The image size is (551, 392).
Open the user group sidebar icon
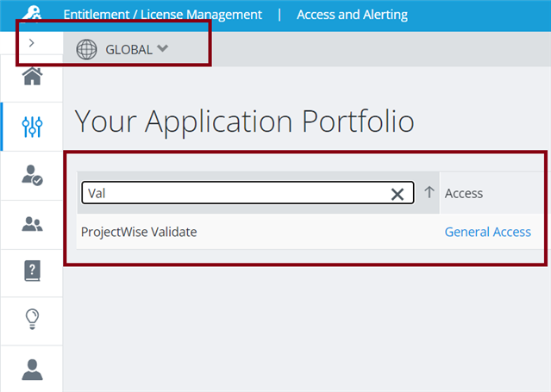coord(32,224)
